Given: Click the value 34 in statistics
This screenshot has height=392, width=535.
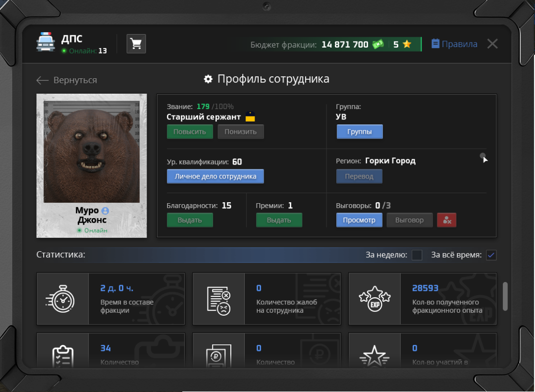Looking at the screenshot, I should (x=106, y=348).
